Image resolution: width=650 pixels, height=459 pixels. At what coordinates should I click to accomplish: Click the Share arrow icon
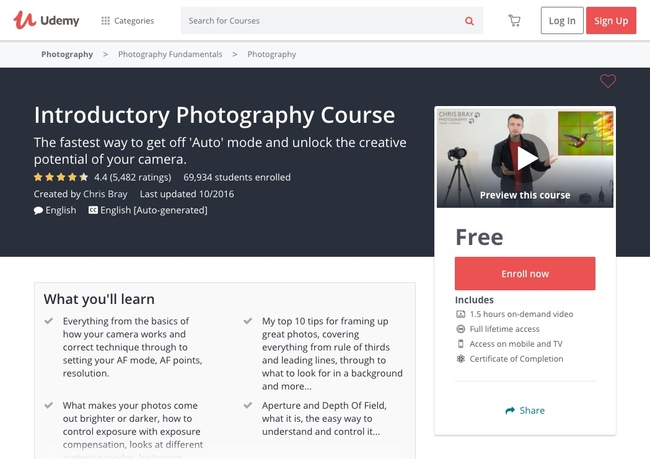pos(510,410)
